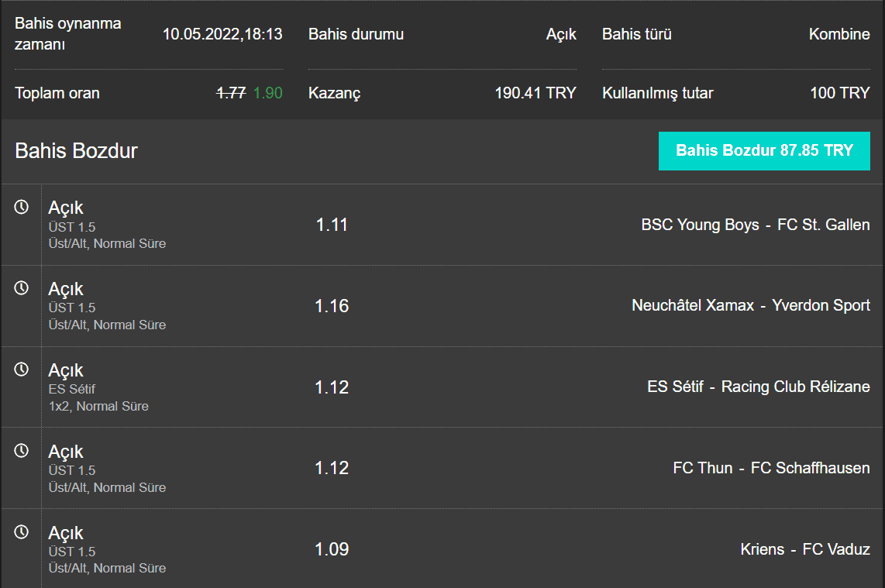Viewport: 885px width, 588px height.
Task: Select the BSC Young Boys - FC St. Gallen match
Action: coord(756,225)
